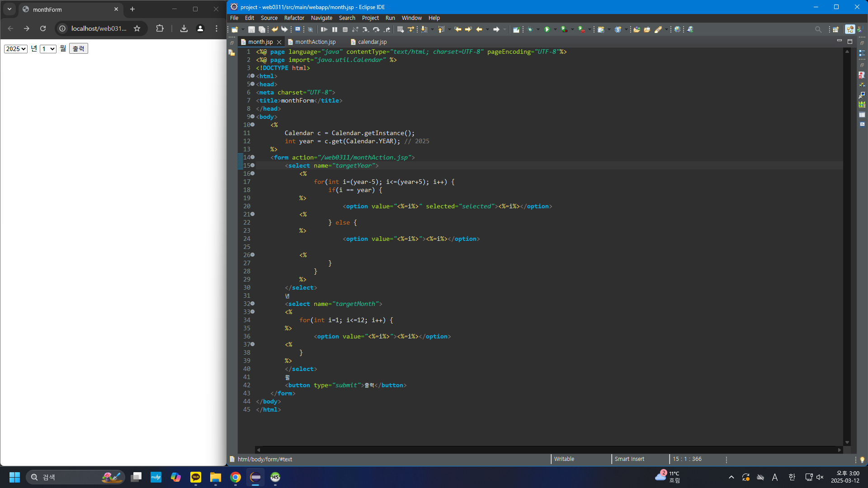Open the Refactor menu
The width and height of the screenshot is (868, 488).
pyautogui.click(x=294, y=18)
